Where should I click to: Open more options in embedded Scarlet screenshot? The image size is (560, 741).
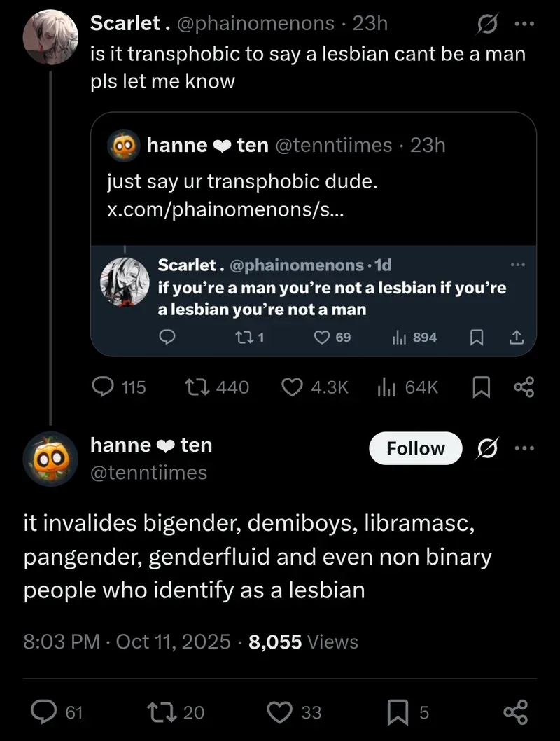(x=517, y=265)
